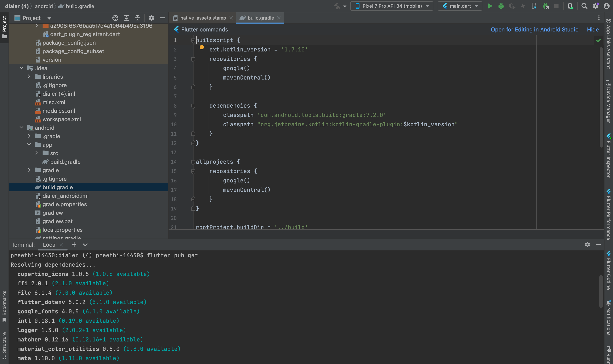Open Project panel options gear
The height and width of the screenshot is (364, 613).
[152, 18]
